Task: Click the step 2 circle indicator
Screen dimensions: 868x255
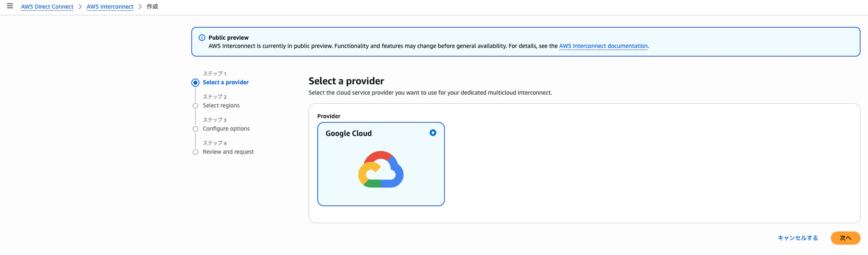Action: point(195,106)
